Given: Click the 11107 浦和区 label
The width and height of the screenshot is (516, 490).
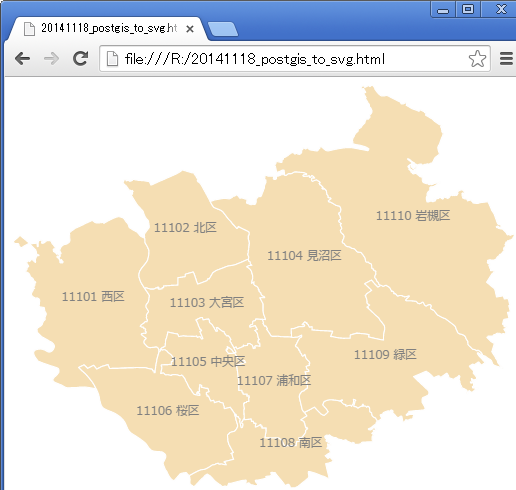Looking at the screenshot, I should tap(274, 380).
